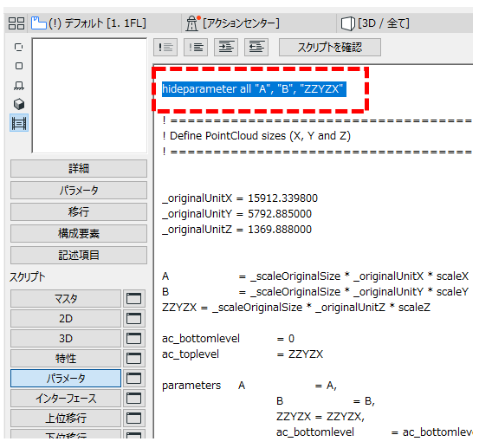The image size is (479, 448).
Task: Open the 詳細 details section
Action: click(x=79, y=168)
